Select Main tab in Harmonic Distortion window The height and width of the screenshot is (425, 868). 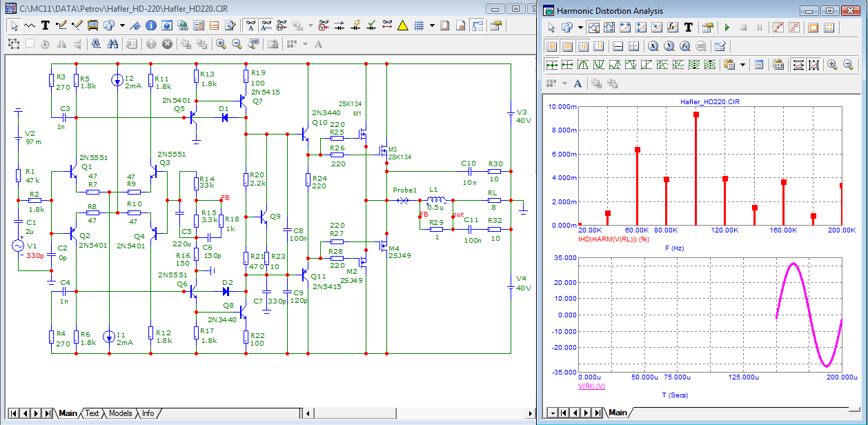618,413
